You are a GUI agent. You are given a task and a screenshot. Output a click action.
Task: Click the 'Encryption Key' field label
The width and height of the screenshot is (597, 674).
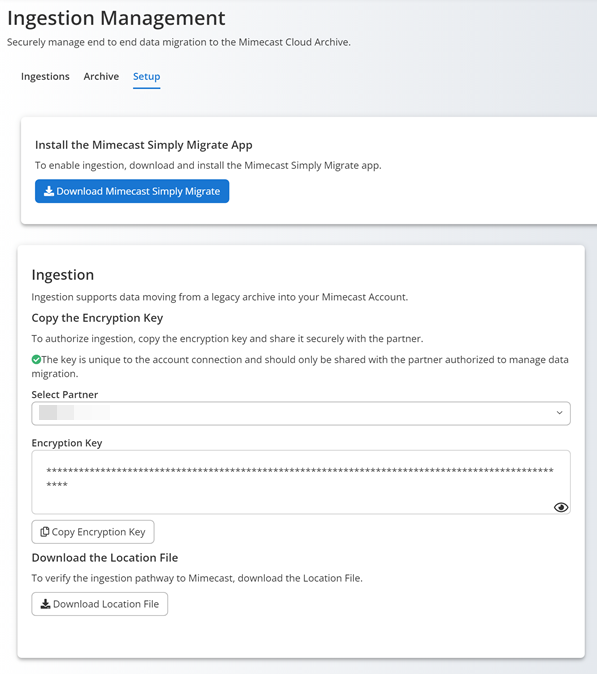coord(67,443)
